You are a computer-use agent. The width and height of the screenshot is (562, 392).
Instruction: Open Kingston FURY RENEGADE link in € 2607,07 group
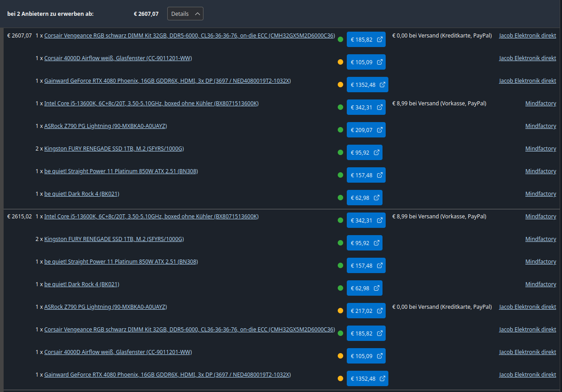[x=114, y=149]
